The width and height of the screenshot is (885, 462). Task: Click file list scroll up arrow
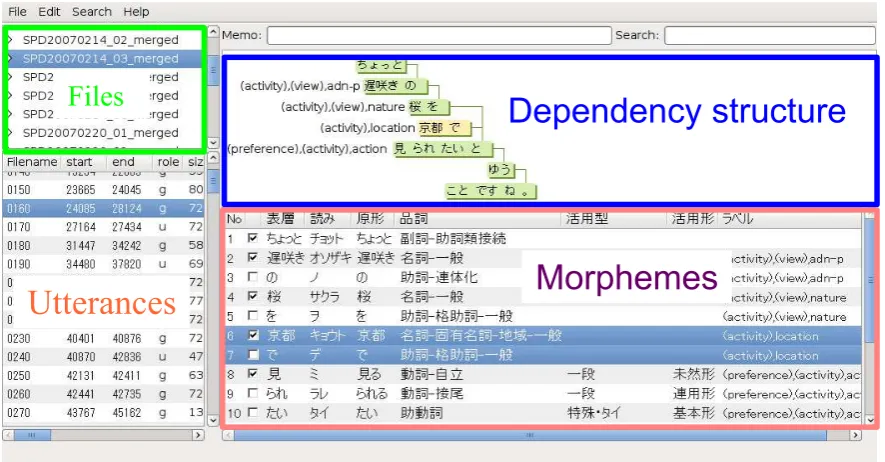pos(213,32)
